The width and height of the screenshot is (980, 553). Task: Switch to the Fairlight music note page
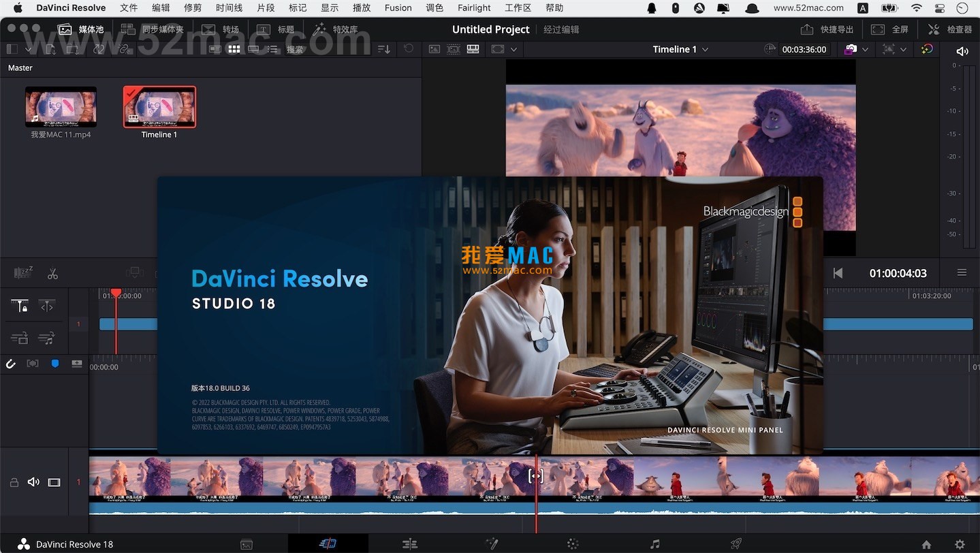coord(654,543)
